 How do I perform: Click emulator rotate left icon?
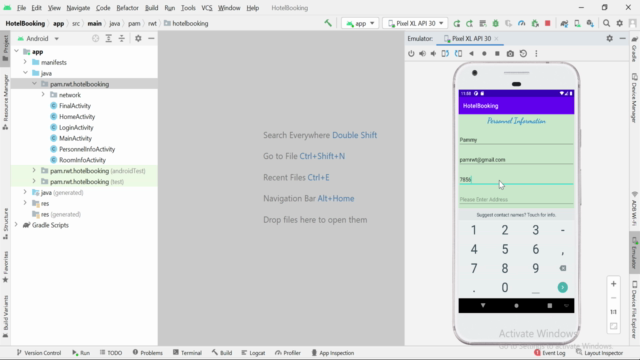coord(445,53)
